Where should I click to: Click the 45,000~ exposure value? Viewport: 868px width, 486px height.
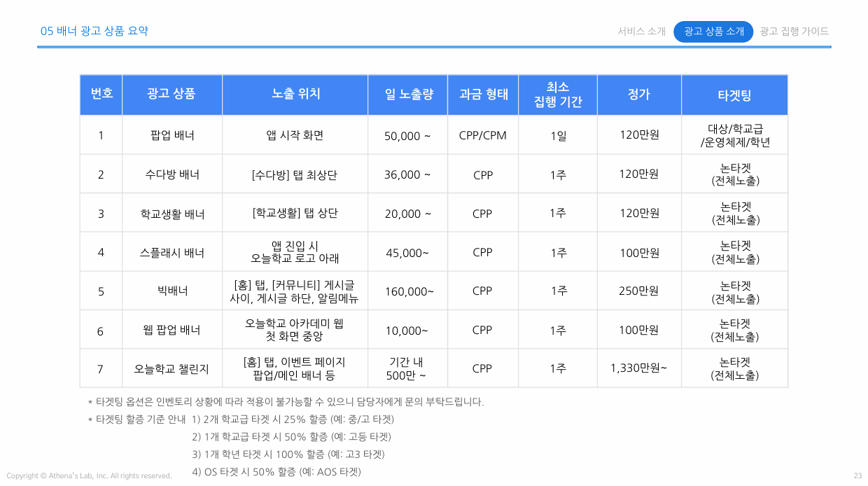(x=407, y=254)
